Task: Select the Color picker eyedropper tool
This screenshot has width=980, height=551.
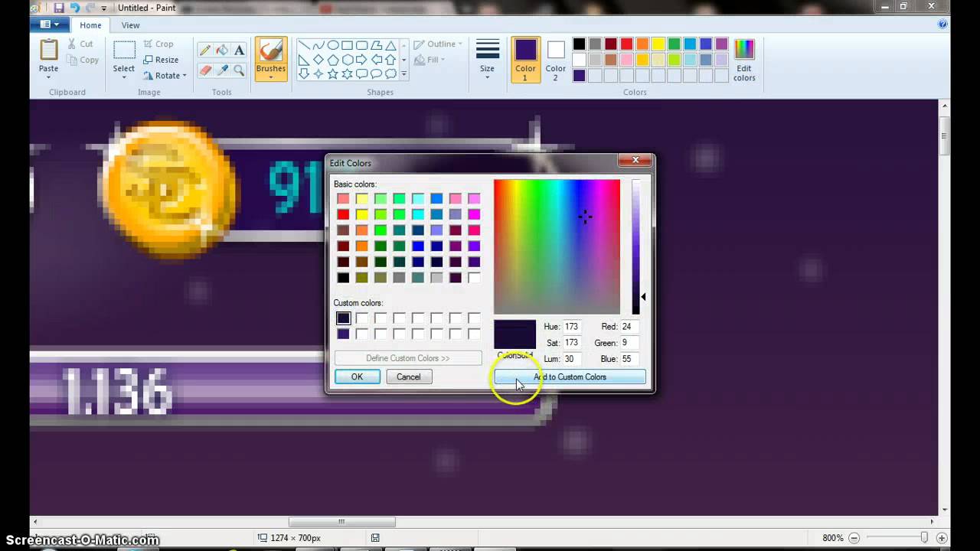Action: coord(222,70)
